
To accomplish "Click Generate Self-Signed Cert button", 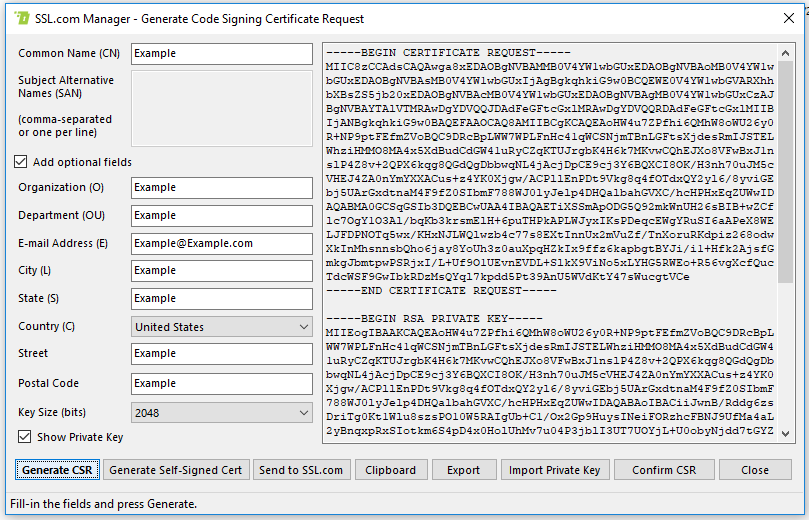I will [x=175, y=470].
